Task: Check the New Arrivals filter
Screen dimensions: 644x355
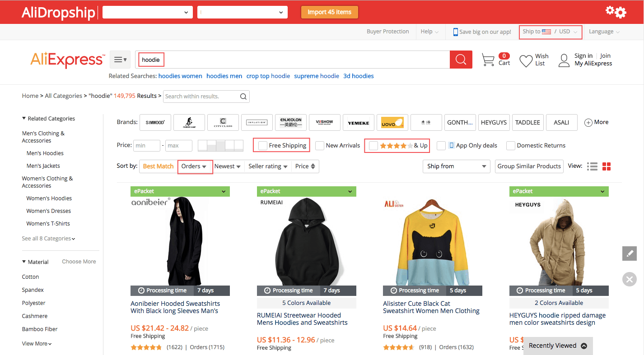Action: coord(320,146)
